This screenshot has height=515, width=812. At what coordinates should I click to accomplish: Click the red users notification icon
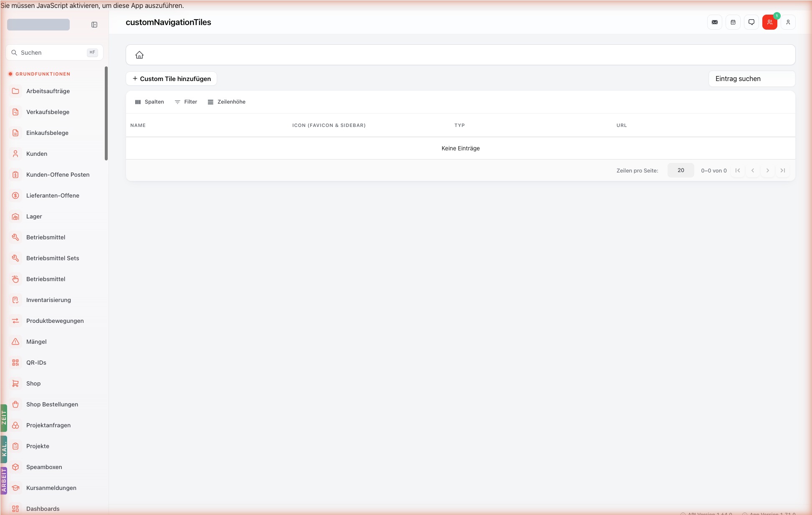click(770, 22)
